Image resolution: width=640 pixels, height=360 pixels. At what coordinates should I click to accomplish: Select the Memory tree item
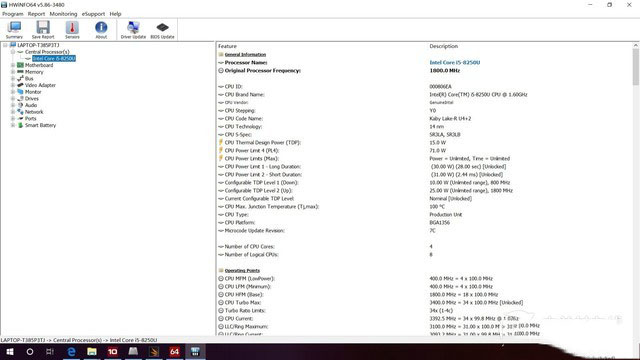click(x=34, y=72)
